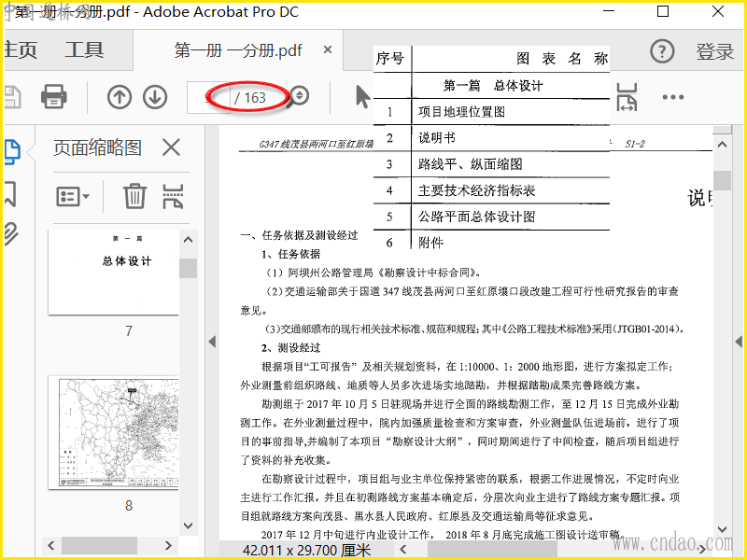Click the print pages icon in thumbnails panel

click(173, 196)
